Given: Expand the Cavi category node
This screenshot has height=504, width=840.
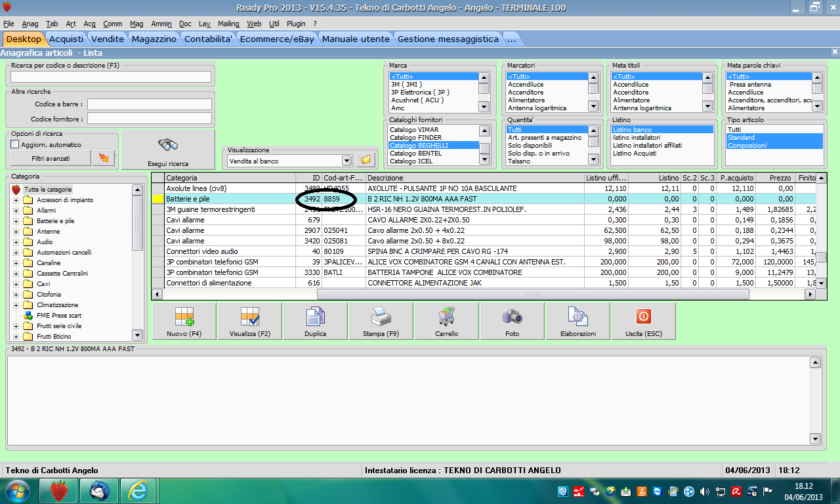Looking at the screenshot, I should pos(16,284).
